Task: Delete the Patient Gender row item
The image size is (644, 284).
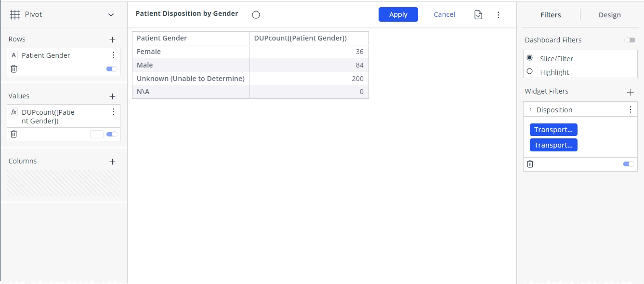Action: [14, 69]
